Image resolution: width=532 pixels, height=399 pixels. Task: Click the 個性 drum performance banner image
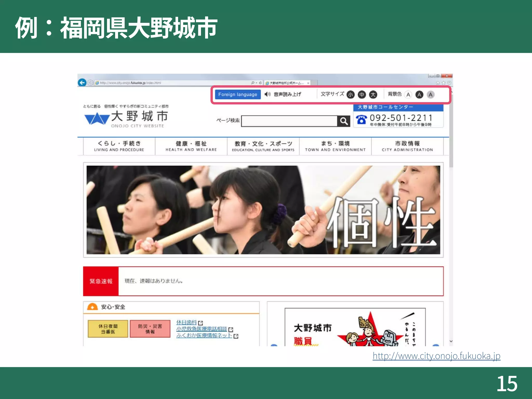[263, 210]
